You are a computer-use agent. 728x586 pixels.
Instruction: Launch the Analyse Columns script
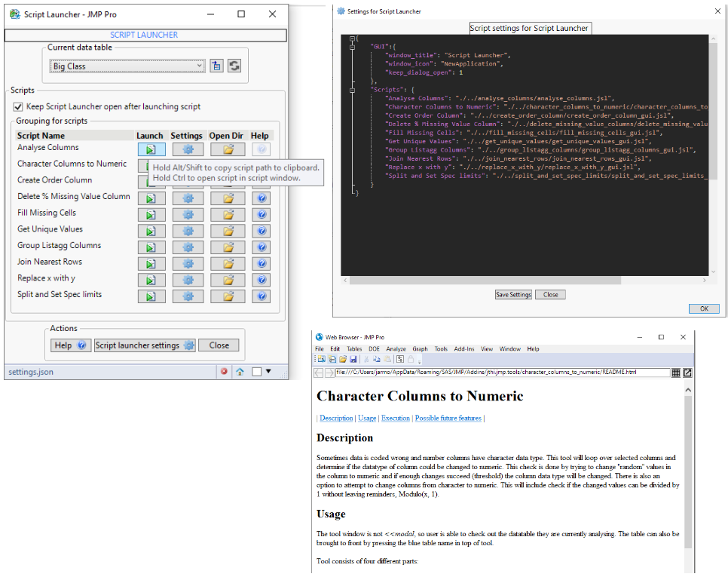point(151,149)
